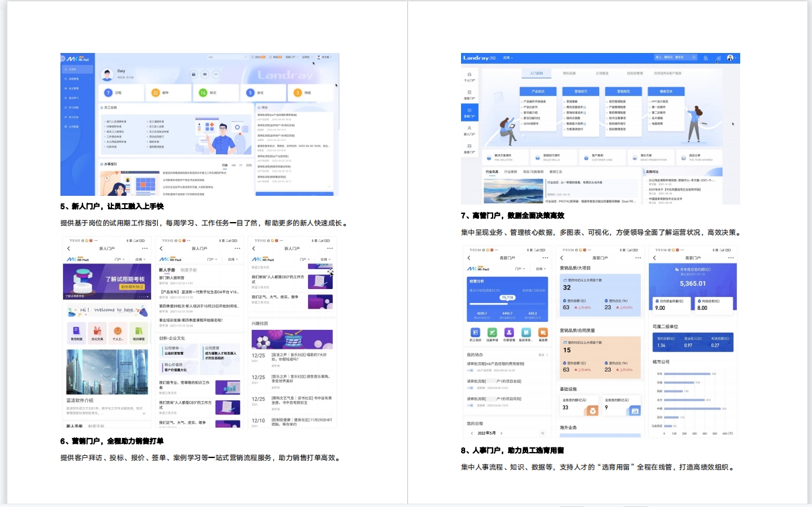Click heading 8、人事门户，助力员工选育用留
The height and width of the screenshot is (507, 812).
pos(512,450)
